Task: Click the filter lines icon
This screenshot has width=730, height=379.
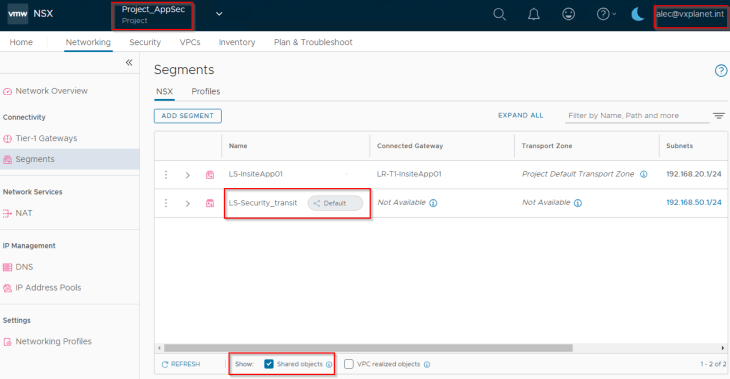Action: click(719, 116)
